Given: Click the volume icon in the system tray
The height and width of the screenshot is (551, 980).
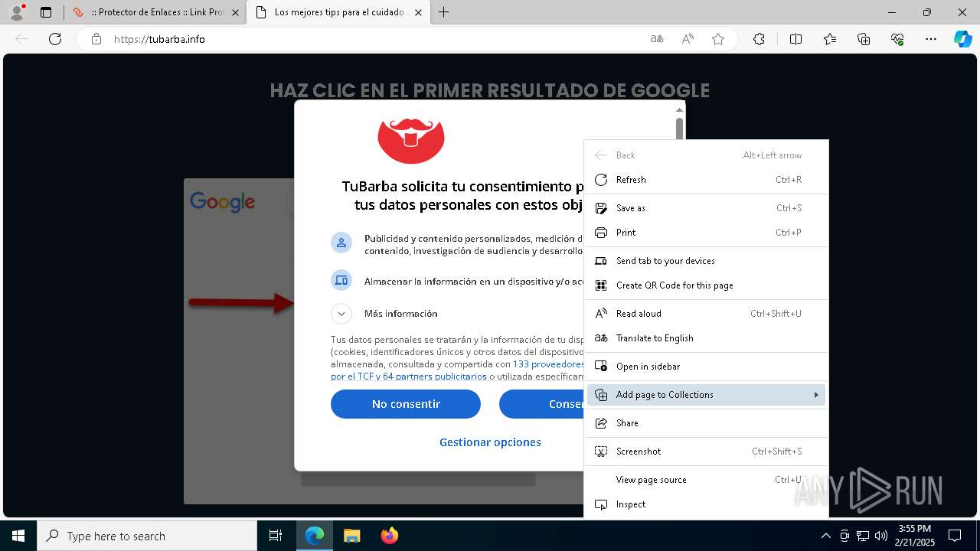Looking at the screenshot, I should [x=880, y=536].
